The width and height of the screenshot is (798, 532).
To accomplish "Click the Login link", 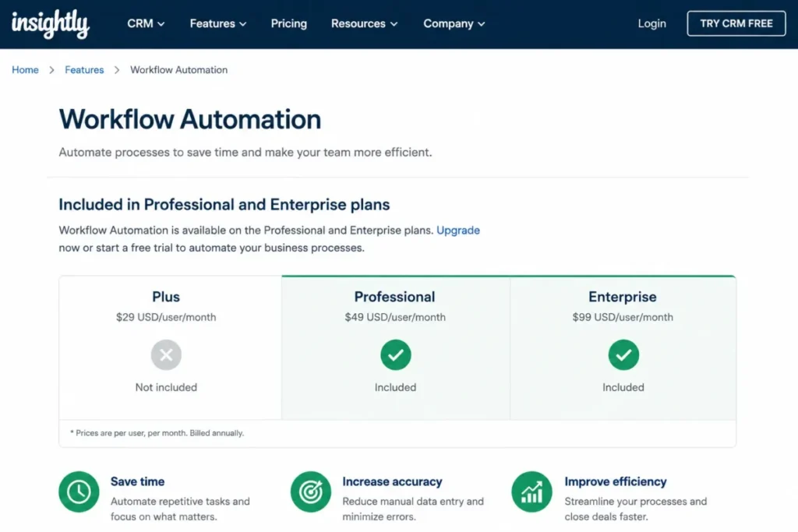I will click(651, 24).
